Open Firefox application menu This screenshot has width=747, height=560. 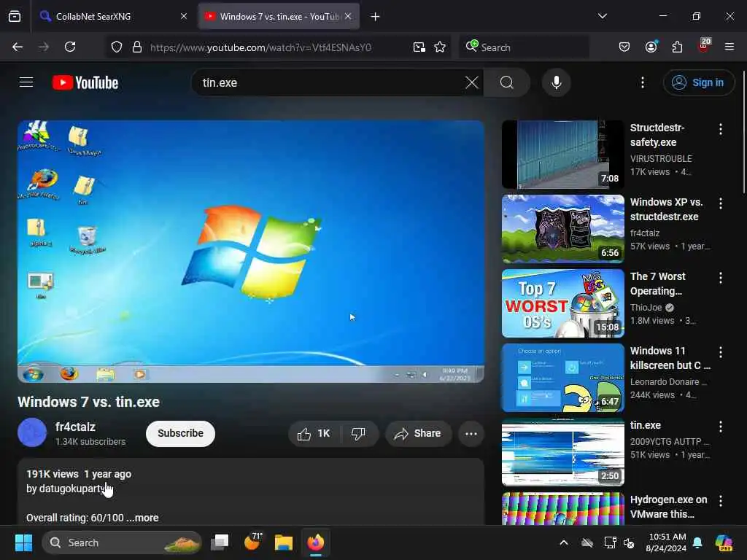point(729,47)
